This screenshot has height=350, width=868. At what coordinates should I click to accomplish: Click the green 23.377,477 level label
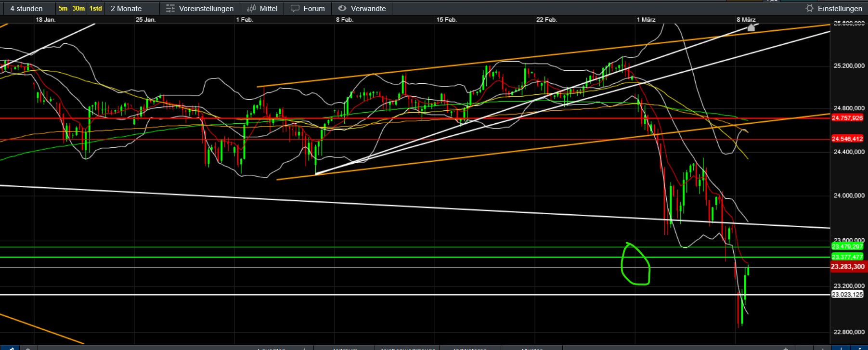pos(847,257)
